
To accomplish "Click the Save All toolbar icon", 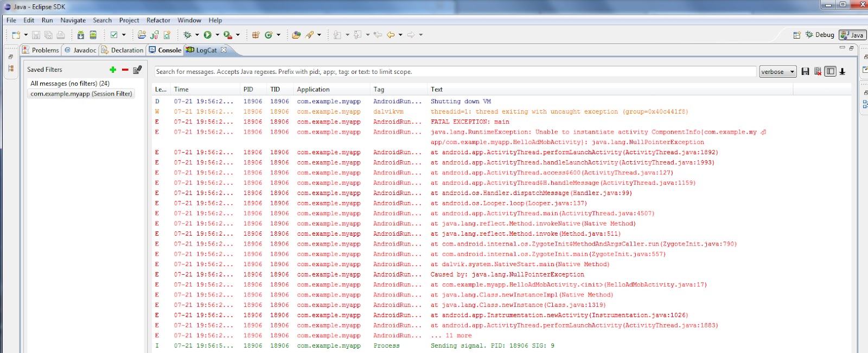I will pyautogui.click(x=48, y=35).
